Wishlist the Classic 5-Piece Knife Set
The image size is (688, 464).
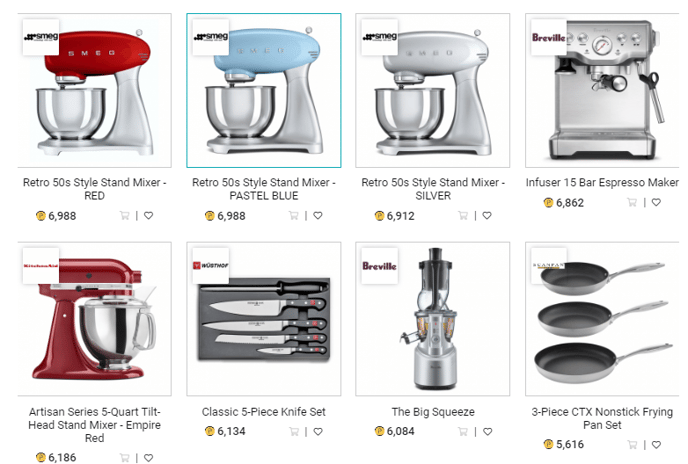pyautogui.click(x=318, y=432)
